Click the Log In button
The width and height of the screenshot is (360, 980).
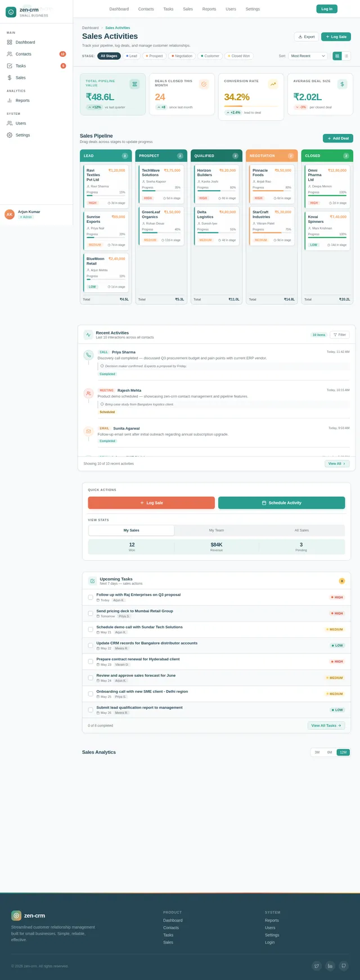[327, 9]
